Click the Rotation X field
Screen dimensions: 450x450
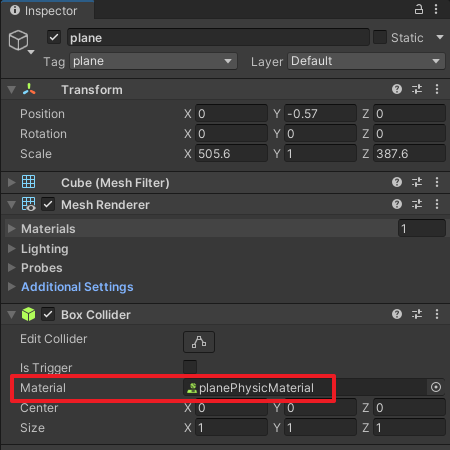(231, 134)
